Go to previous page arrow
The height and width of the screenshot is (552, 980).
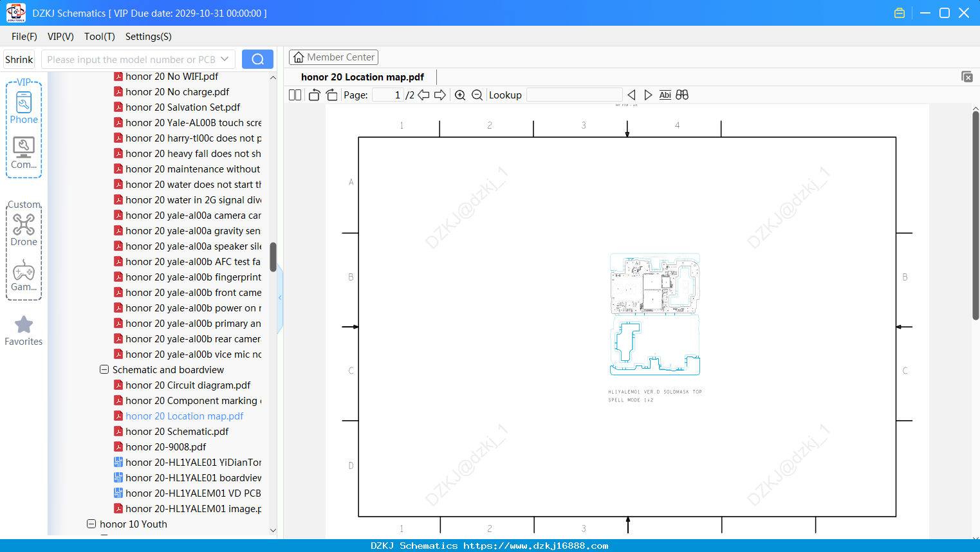point(423,95)
